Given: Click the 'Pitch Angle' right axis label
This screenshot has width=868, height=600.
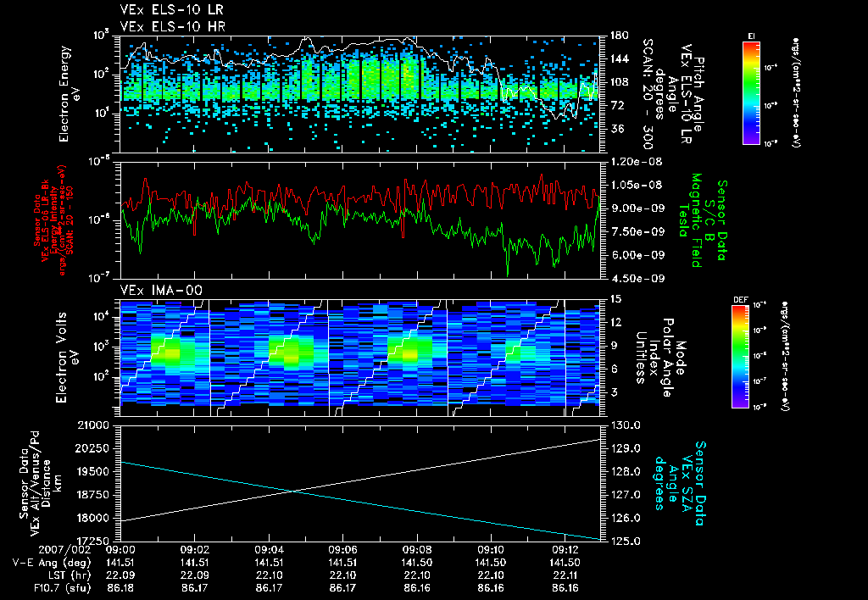Looking at the screenshot, I should pos(698,94).
